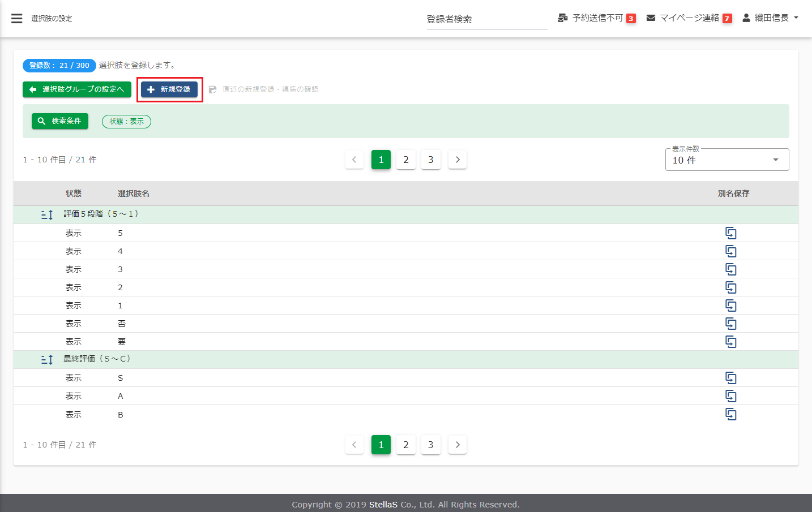Click the save-as-copy icon for choice B
Image resolution: width=812 pixels, height=512 pixels.
click(730, 414)
